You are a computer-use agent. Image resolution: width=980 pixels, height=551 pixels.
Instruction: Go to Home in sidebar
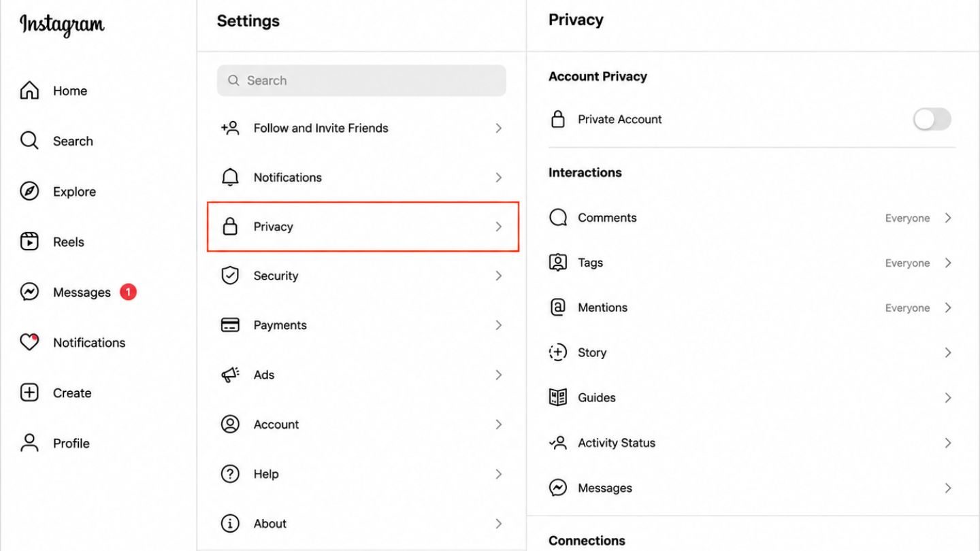tap(70, 90)
